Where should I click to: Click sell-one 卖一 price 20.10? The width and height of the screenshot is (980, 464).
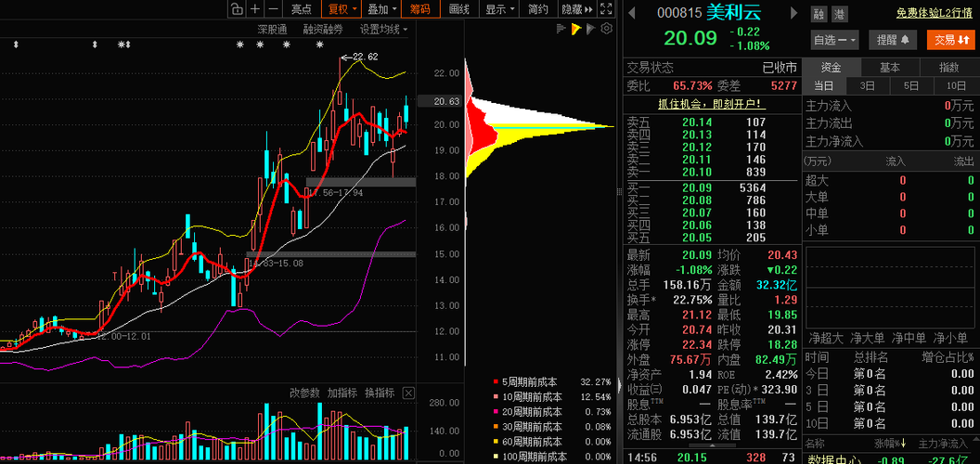[697, 172]
